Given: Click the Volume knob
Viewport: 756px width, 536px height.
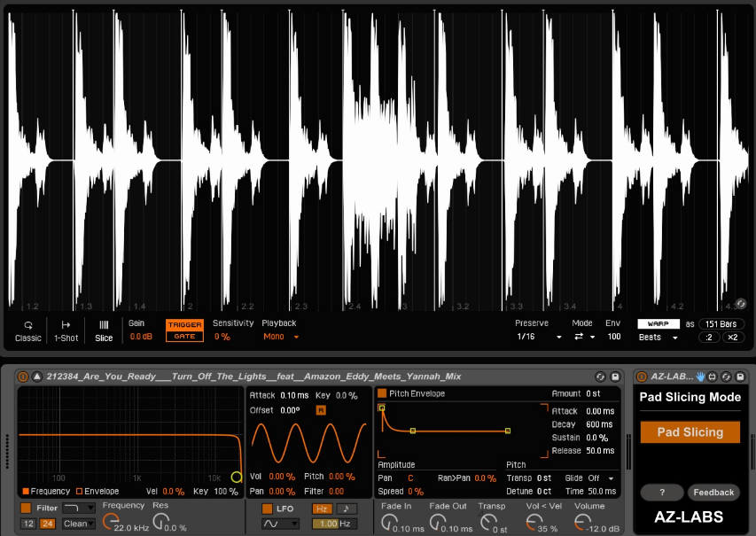Looking at the screenshot, I should (581, 521).
